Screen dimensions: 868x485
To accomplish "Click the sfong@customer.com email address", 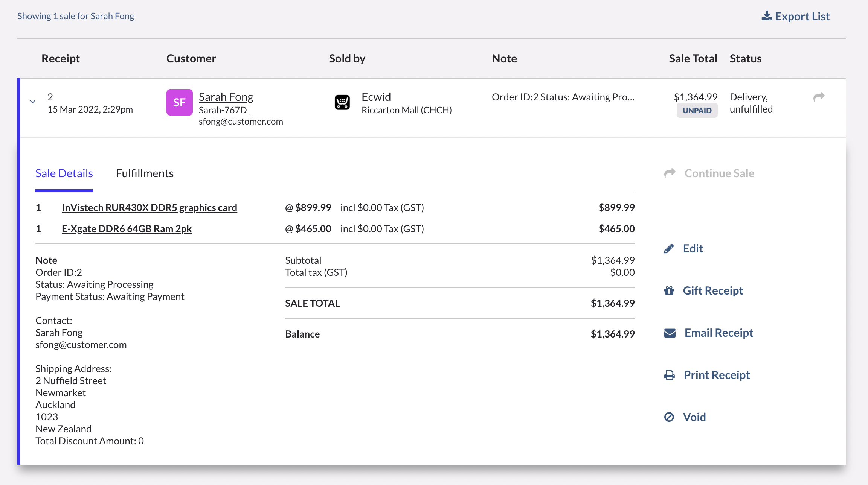I will pyautogui.click(x=241, y=121).
